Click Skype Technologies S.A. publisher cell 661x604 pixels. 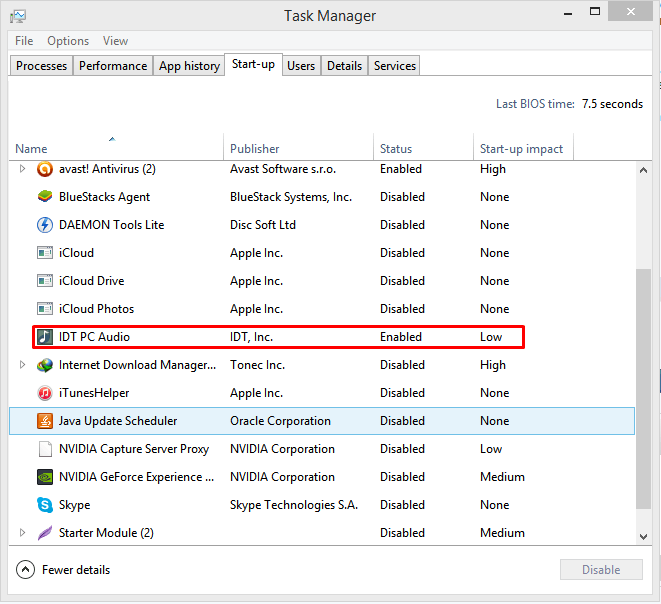pyautogui.click(x=294, y=505)
